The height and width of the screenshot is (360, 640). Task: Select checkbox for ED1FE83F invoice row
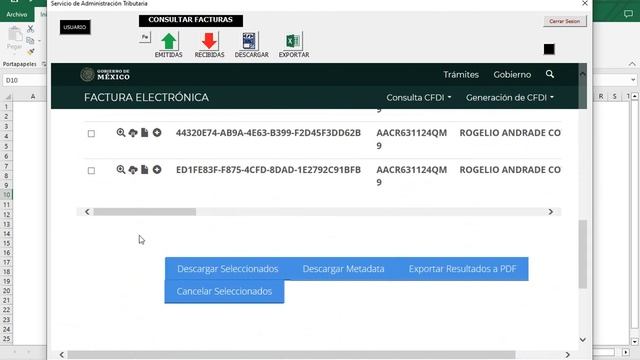pos(91,171)
